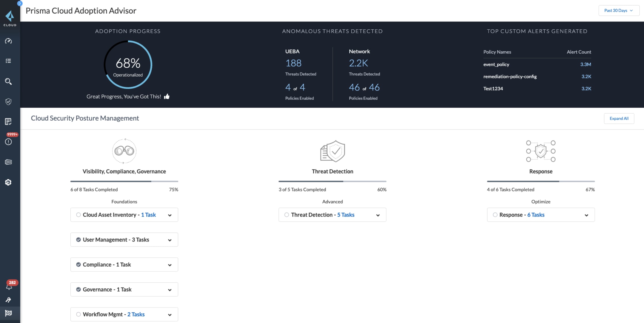Click the event_policy alert count link 3.3M
This screenshot has height=323, width=644.
click(585, 64)
